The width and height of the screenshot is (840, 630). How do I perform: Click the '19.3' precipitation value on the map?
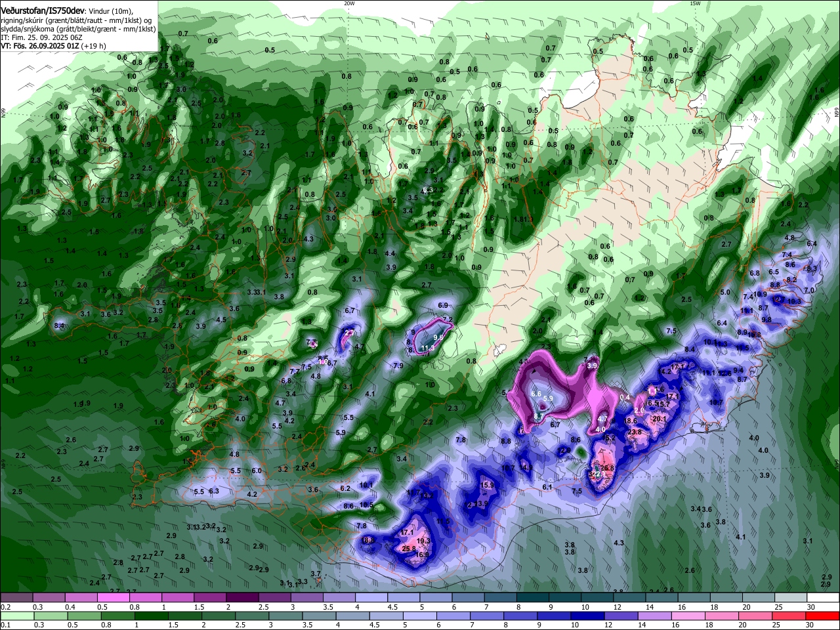[x=423, y=541]
